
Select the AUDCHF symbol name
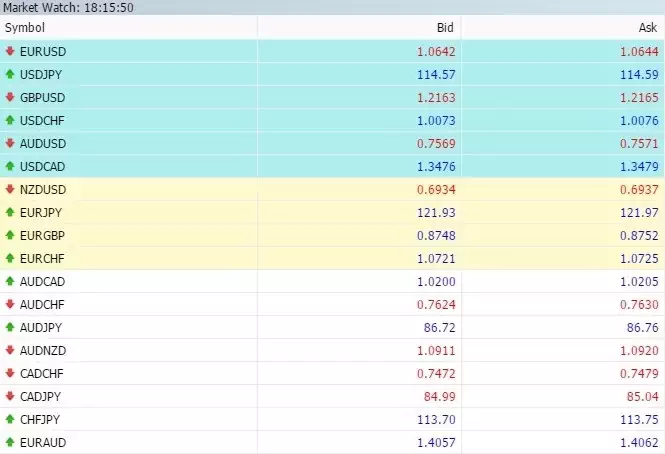point(42,304)
